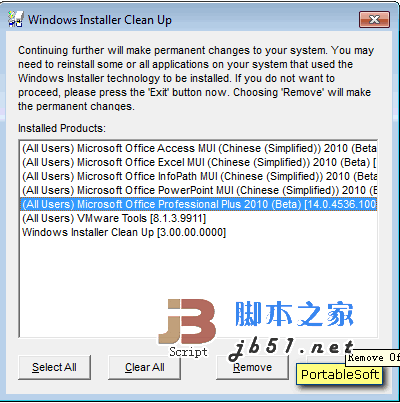Click the Windows Installer Clean Up title text
The image size is (400, 403).
coord(100,20)
